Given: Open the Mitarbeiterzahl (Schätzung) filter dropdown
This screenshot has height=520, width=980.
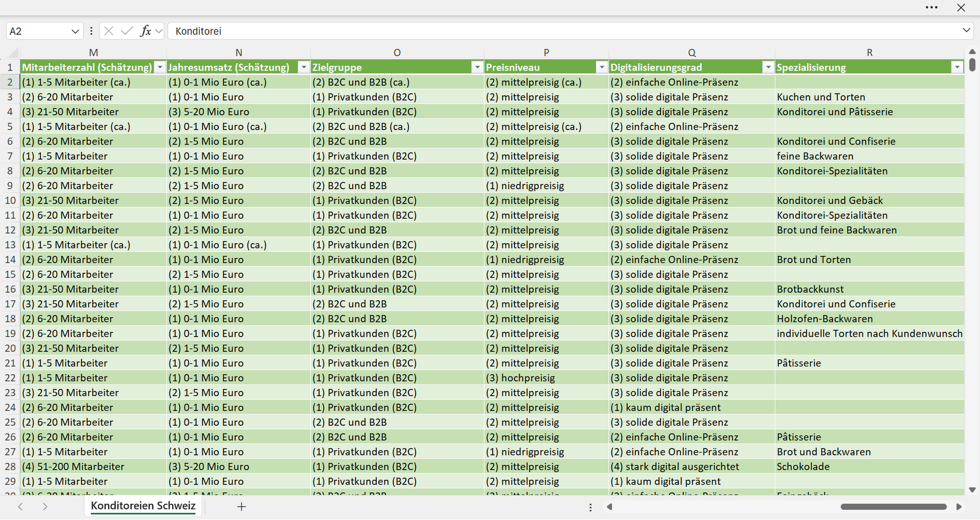Looking at the screenshot, I should click(x=160, y=67).
